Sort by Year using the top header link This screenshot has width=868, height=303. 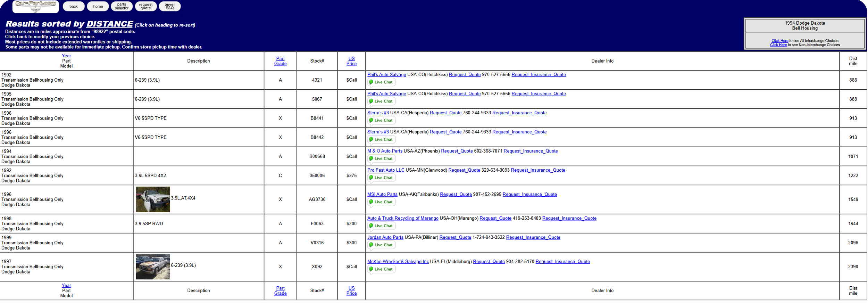pos(66,56)
